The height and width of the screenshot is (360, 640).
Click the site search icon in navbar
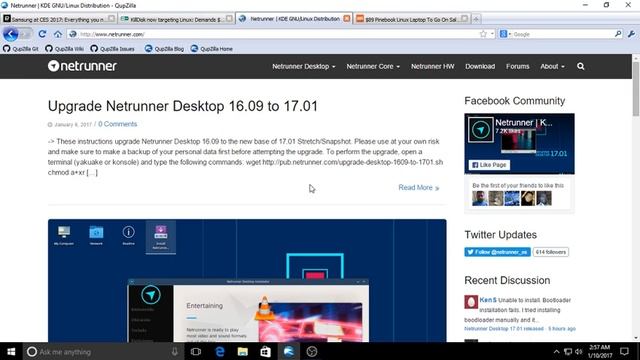coord(580,67)
